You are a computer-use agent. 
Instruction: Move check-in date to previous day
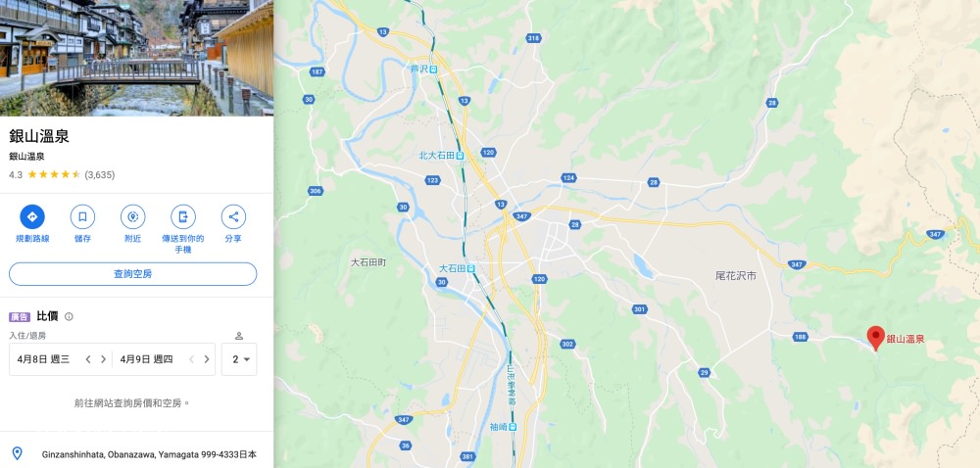pyautogui.click(x=88, y=359)
